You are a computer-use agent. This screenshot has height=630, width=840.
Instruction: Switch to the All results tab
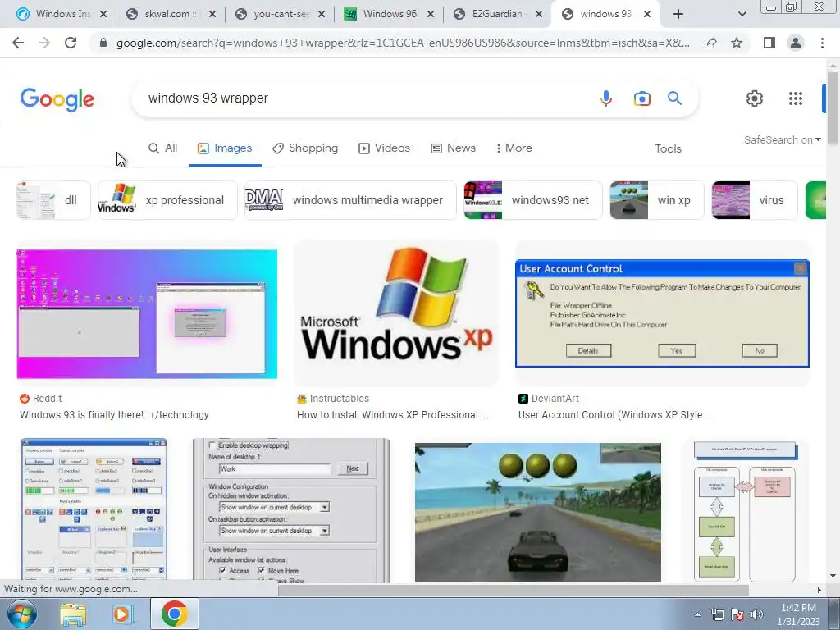pos(163,148)
